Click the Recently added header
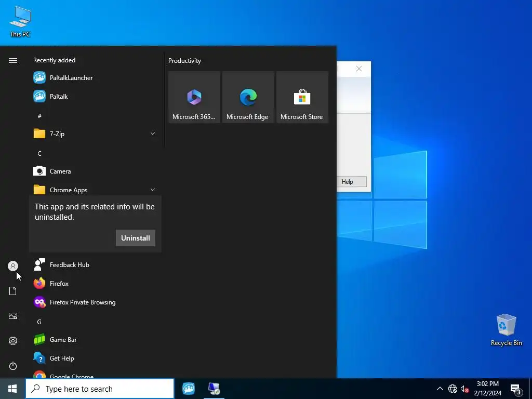This screenshot has height=399, width=532. 54,60
